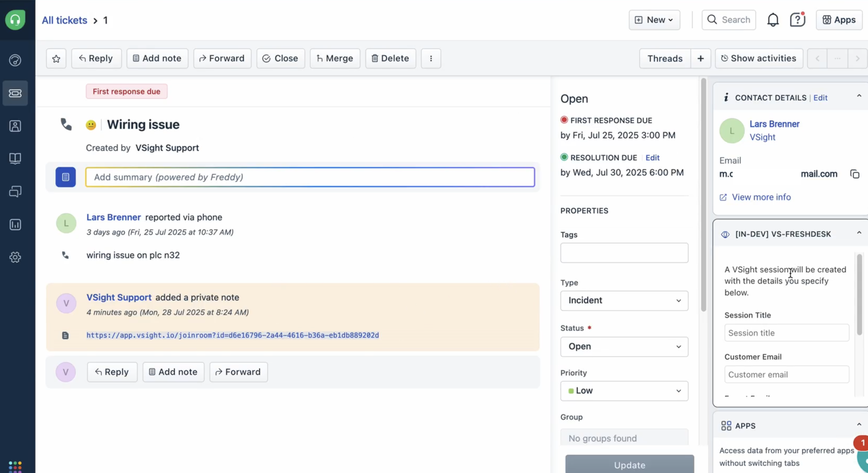Click the neutral sentiment emoji
This screenshot has height=473, width=868.
pyautogui.click(x=91, y=125)
